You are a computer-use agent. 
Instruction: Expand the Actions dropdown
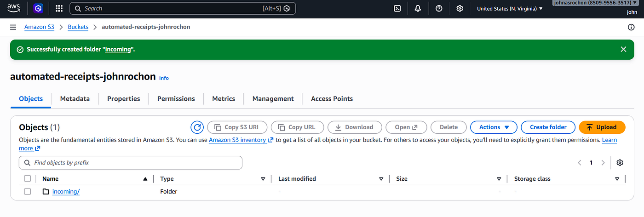(494, 127)
